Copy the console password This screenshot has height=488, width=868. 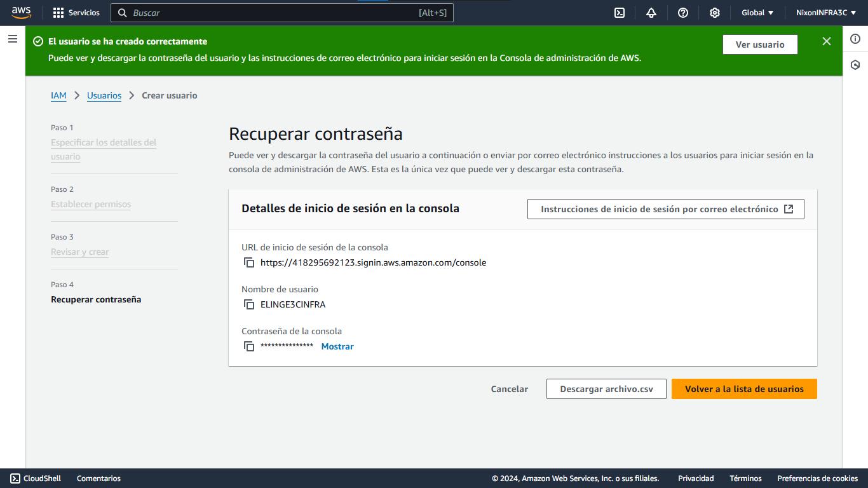point(249,346)
